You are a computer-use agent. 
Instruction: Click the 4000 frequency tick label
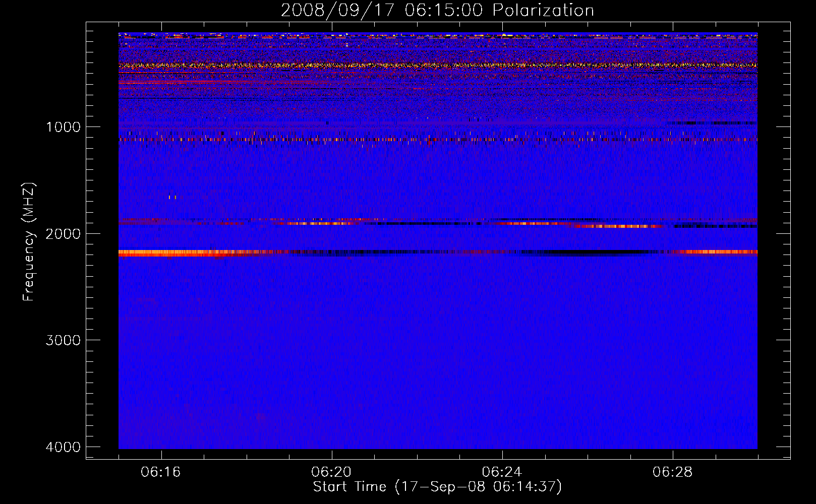point(63,447)
